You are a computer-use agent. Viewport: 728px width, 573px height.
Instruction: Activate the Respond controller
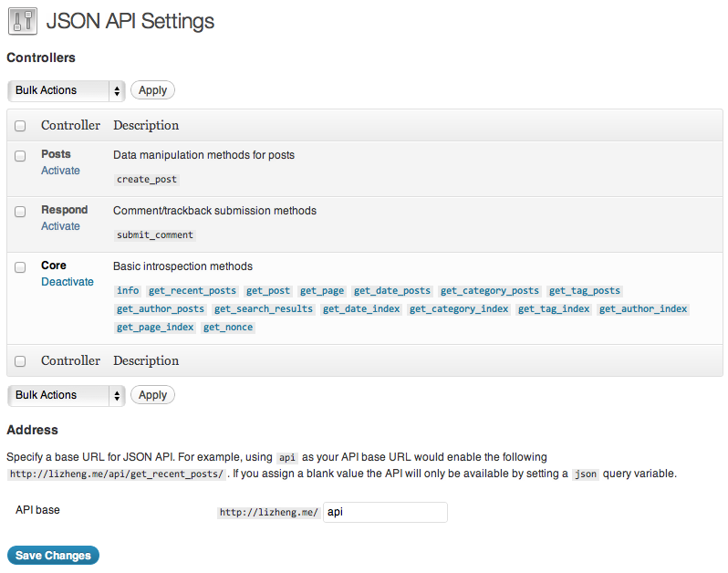coord(60,226)
